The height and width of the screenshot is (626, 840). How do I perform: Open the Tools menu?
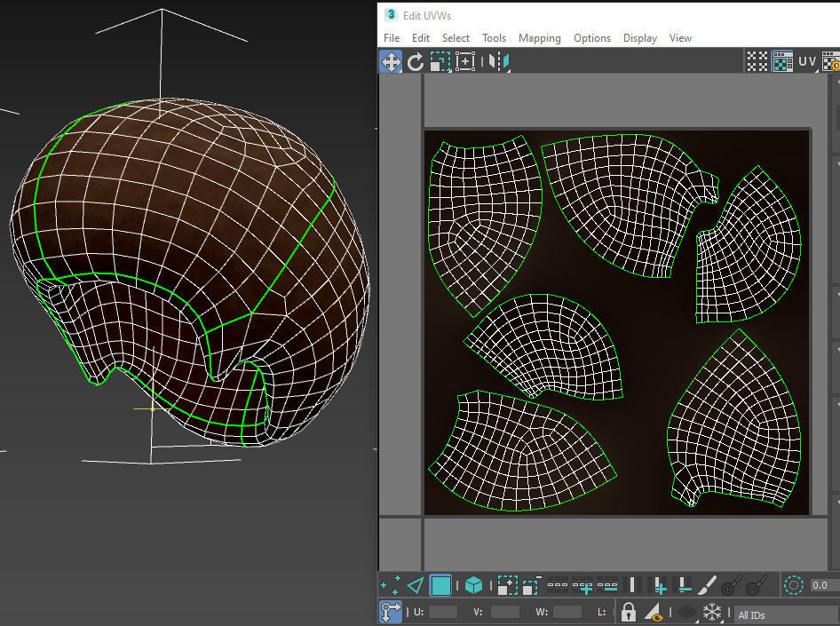(494, 38)
